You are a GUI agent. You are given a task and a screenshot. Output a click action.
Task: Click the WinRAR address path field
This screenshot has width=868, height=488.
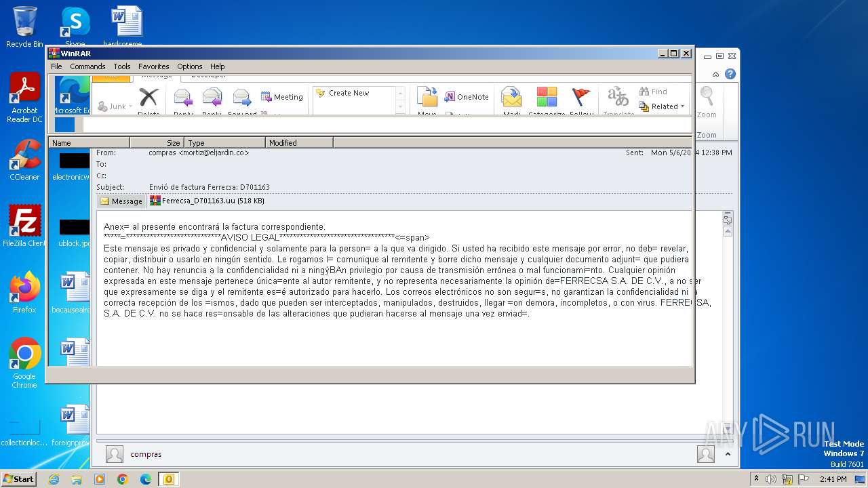[x=387, y=125]
